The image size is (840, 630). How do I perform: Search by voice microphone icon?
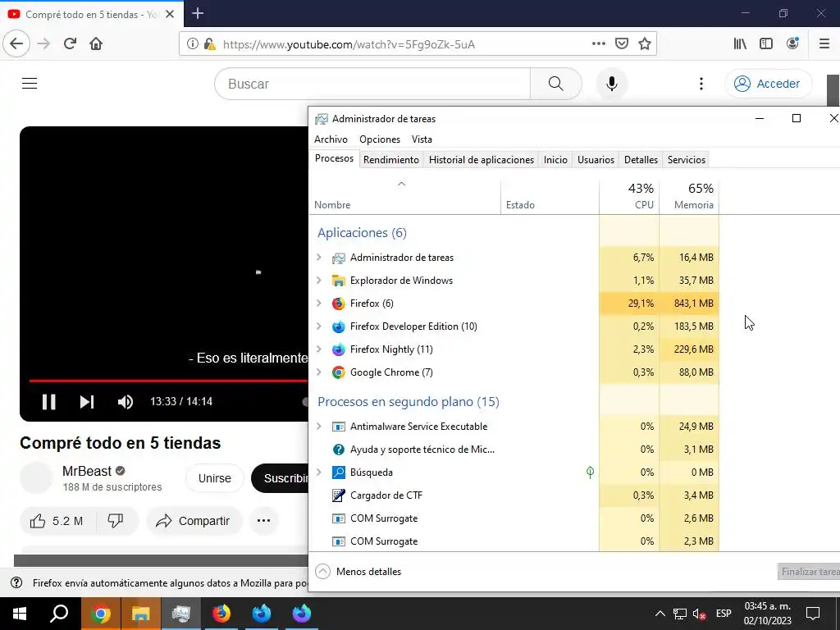tap(611, 84)
